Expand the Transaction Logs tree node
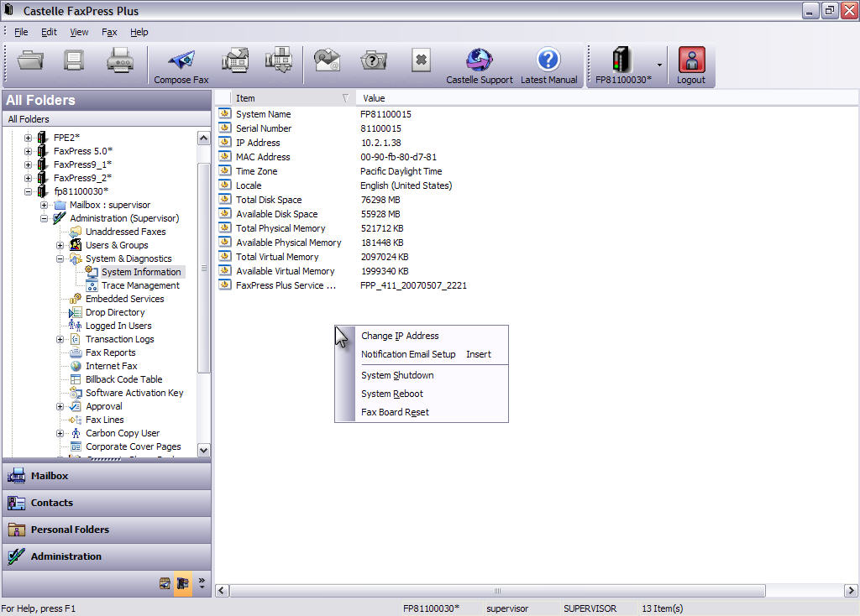The height and width of the screenshot is (616, 860). point(60,339)
